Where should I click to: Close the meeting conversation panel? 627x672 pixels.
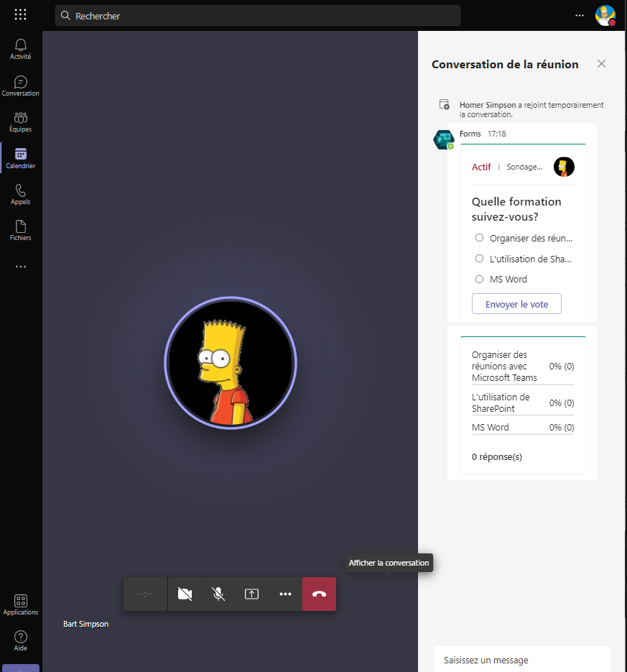click(x=601, y=64)
